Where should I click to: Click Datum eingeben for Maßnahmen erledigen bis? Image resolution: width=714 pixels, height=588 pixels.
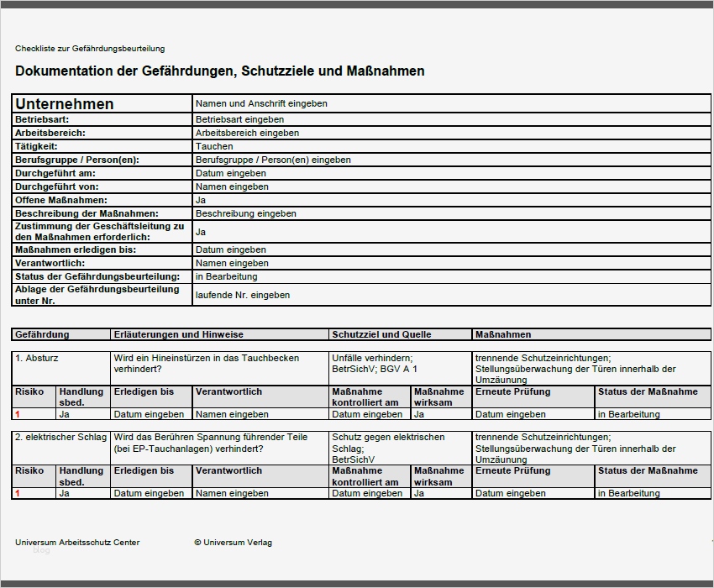click(230, 249)
